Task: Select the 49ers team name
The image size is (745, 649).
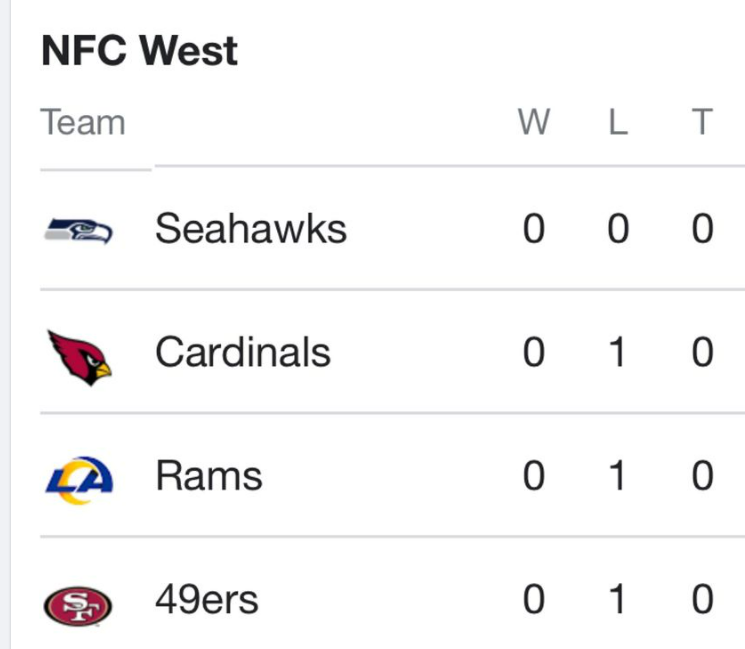Action: (x=207, y=600)
